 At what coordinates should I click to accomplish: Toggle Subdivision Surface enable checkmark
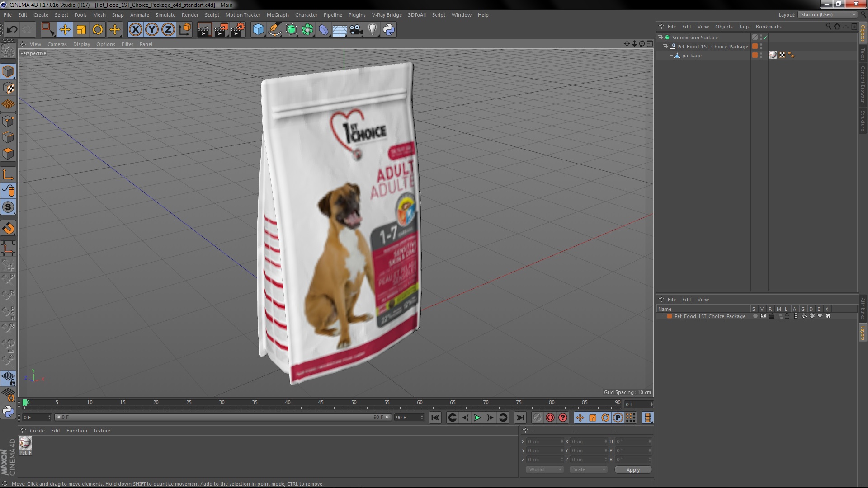click(x=765, y=38)
